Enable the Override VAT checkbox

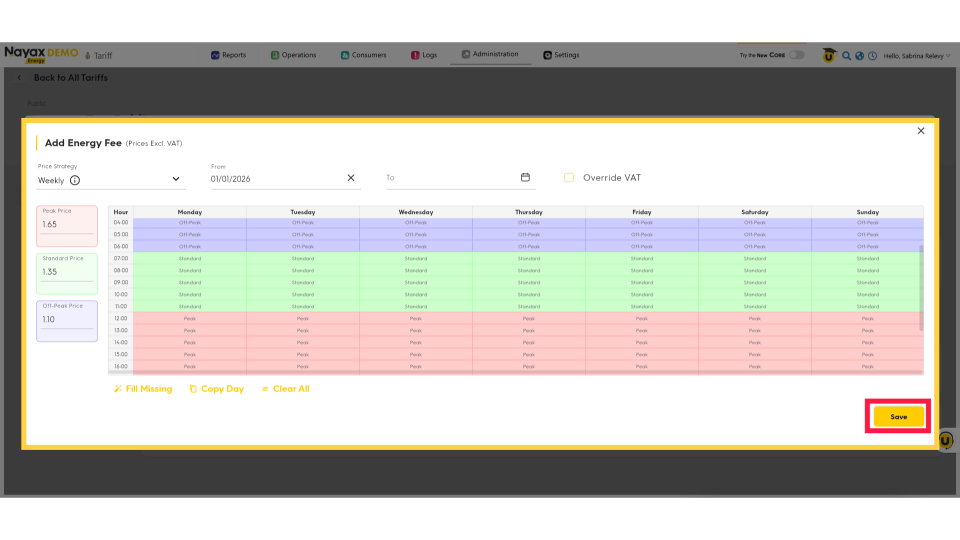click(x=569, y=178)
